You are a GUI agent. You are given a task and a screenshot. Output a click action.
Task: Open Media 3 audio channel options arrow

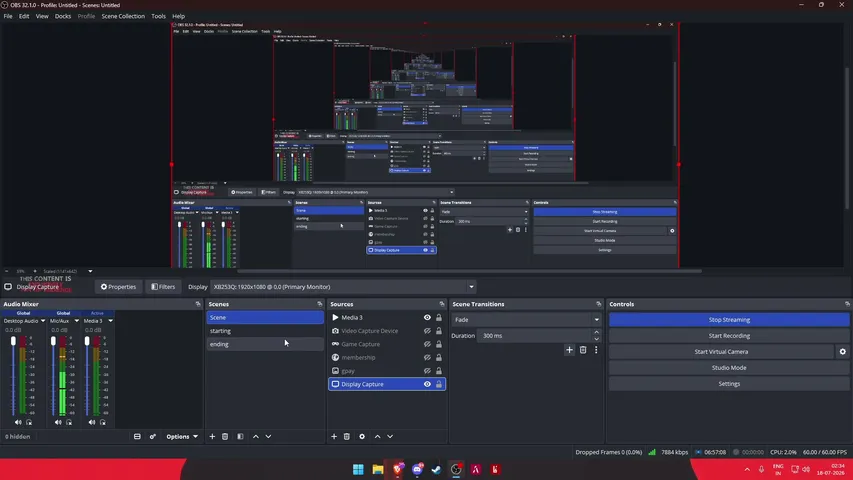(110, 321)
